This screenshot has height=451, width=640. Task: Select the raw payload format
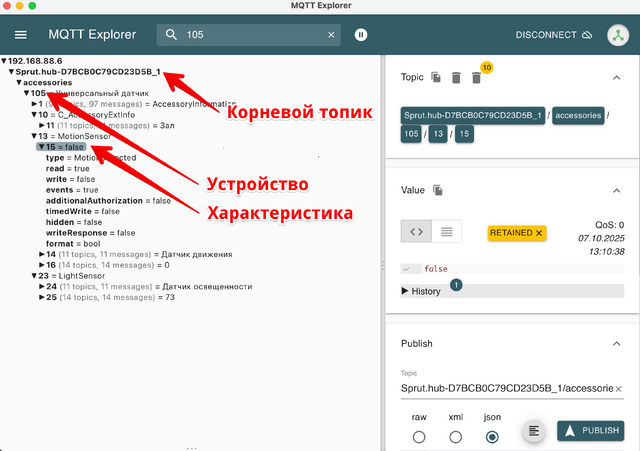point(419,436)
